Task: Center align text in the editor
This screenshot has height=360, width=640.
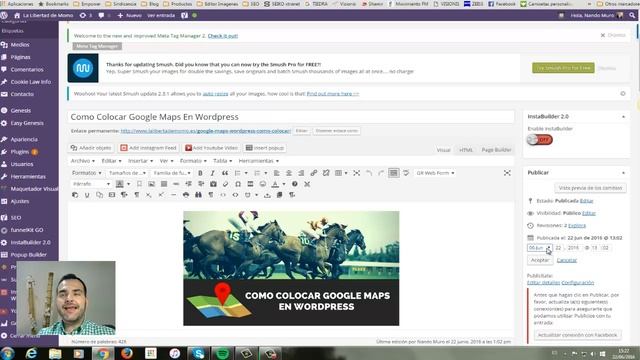Action: pos(289,173)
